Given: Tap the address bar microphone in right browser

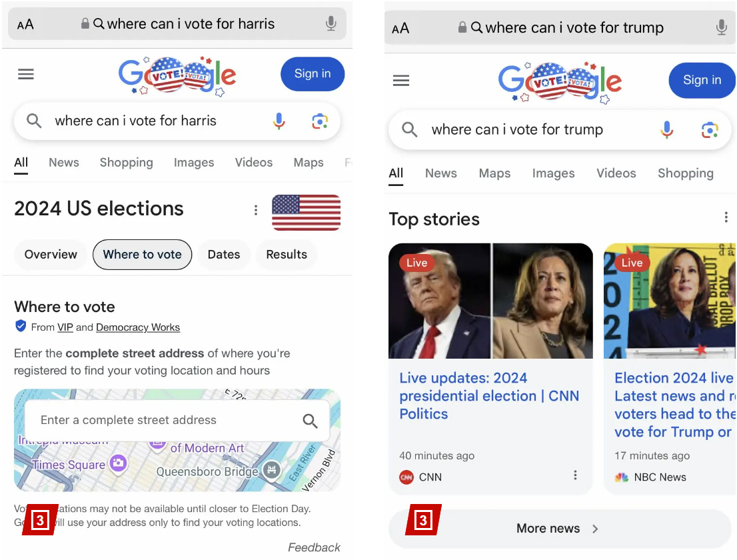Looking at the screenshot, I should click(721, 27).
